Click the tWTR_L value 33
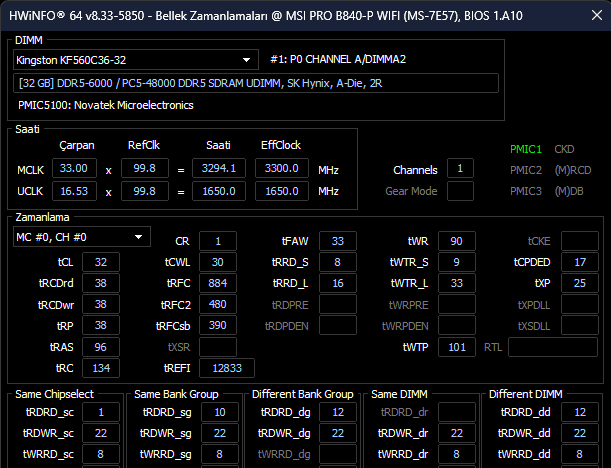The height and width of the screenshot is (468, 611). click(x=457, y=283)
